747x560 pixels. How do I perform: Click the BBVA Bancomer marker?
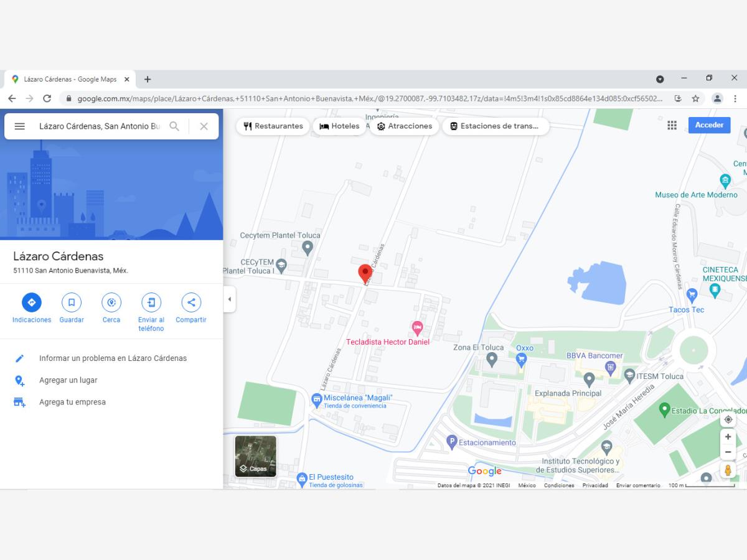coord(611,367)
